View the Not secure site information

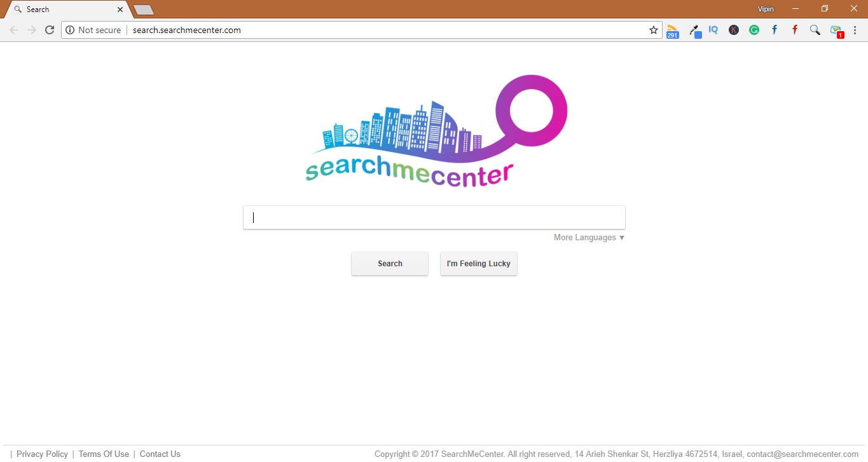93,29
